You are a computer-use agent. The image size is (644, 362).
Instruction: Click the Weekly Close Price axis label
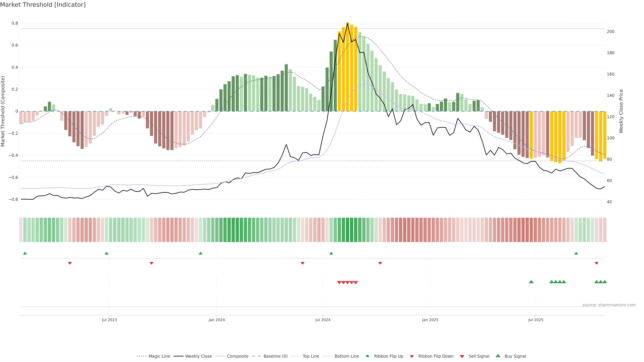[x=621, y=111]
